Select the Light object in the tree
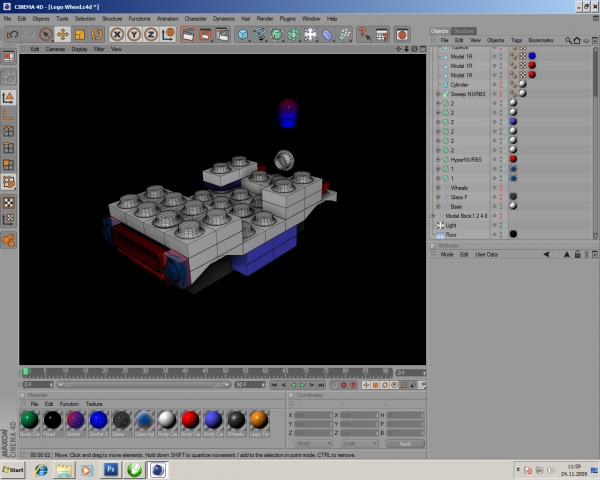 point(451,225)
